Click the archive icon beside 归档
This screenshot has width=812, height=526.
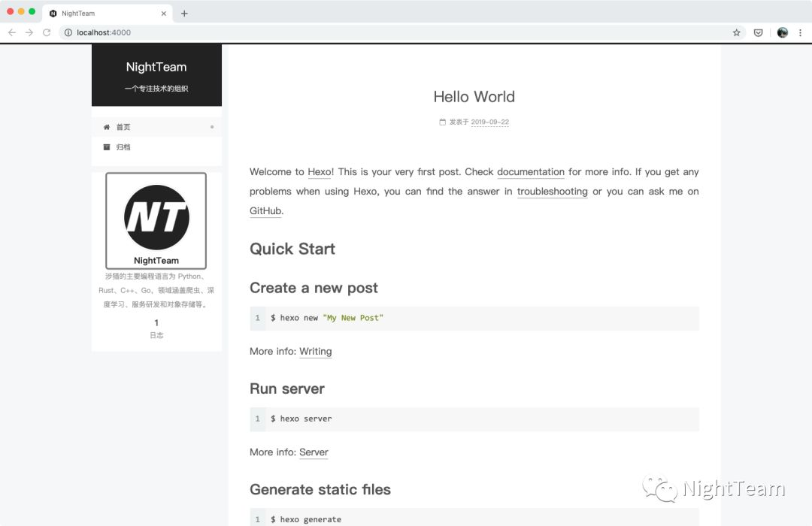[x=107, y=147]
